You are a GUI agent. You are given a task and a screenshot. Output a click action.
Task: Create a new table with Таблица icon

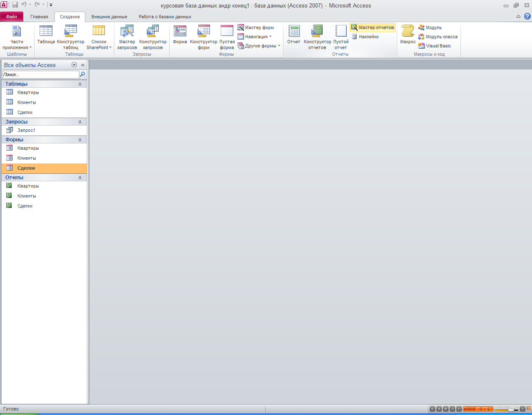[x=46, y=37]
